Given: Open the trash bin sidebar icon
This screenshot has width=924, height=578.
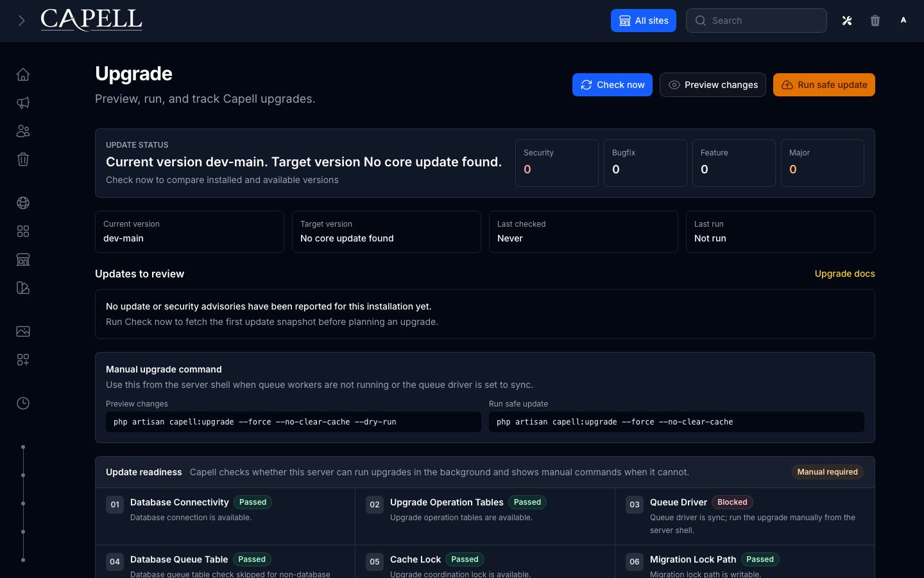Looking at the screenshot, I should pyautogui.click(x=23, y=159).
